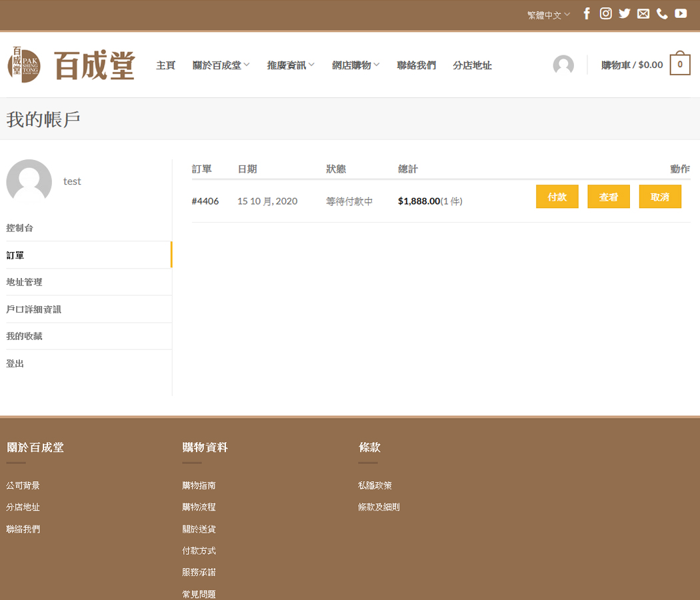Click the phone call icon
Screen dimensions: 700x600
662,14
